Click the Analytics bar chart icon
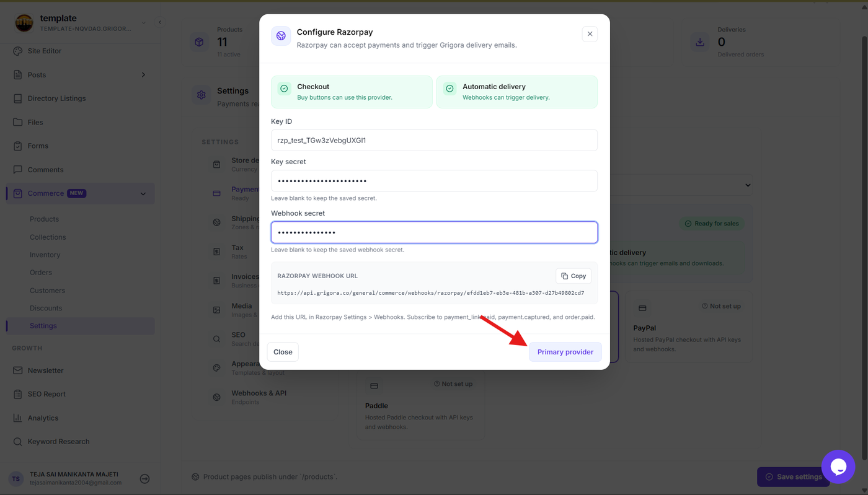 (x=17, y=418)
